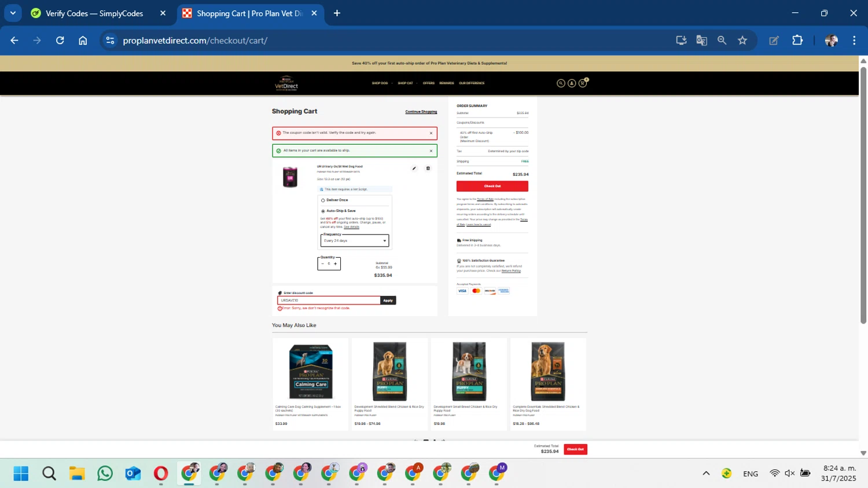868x488 pixels.
Task: Open WhatsApp from taskbar
Action: coord(105,474)
